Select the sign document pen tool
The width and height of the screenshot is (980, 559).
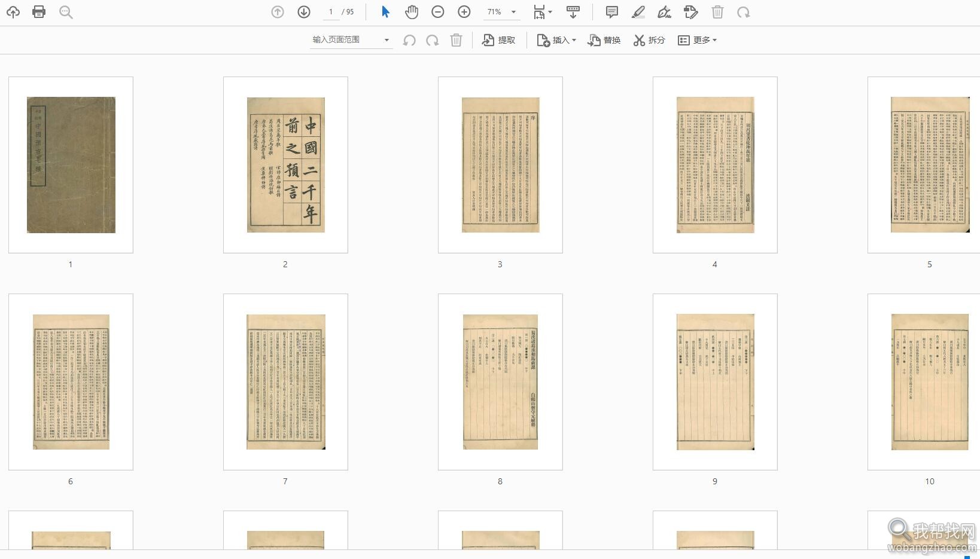(664, 12)
